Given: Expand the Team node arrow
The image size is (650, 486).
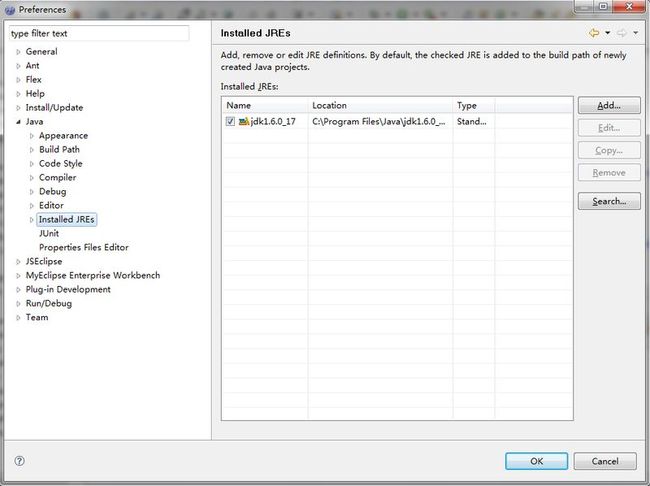Looking at the screenshot, I should [18, 318].
